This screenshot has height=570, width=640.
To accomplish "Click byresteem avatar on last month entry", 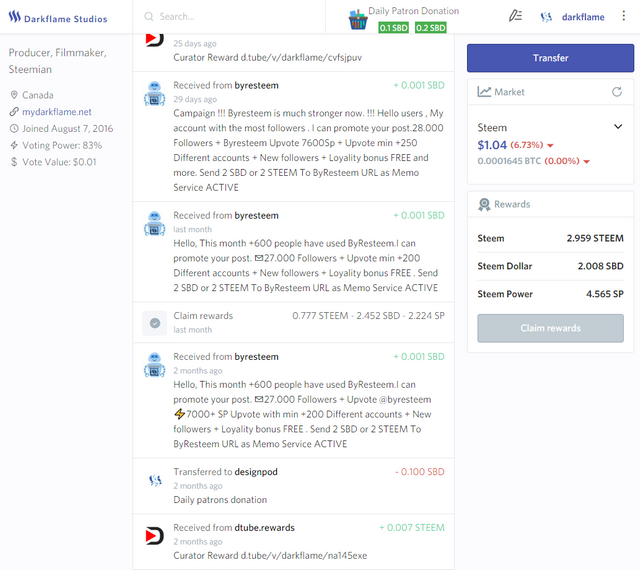I will pos(155,224).
